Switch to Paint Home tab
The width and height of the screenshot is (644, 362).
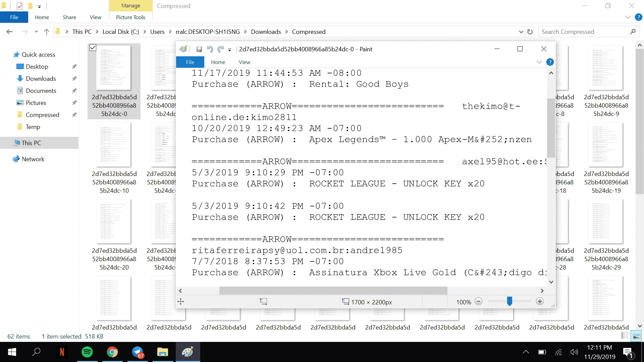point(218,62)
